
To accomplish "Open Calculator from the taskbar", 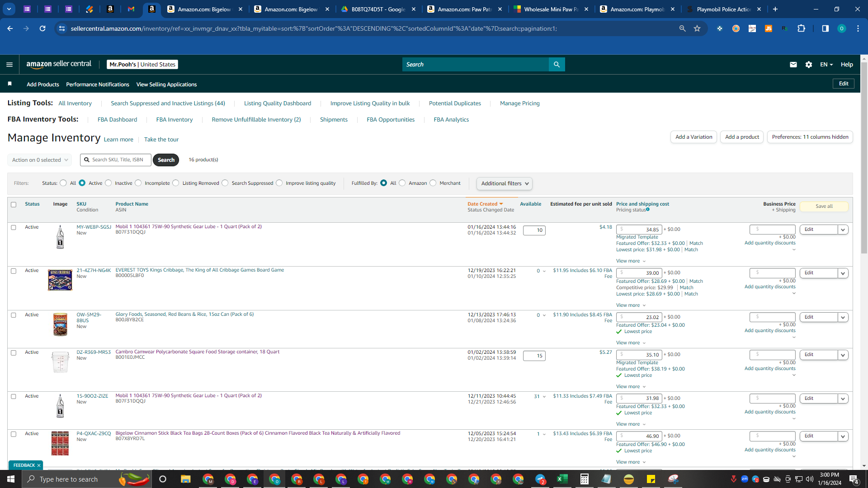I will pos(584,479).
